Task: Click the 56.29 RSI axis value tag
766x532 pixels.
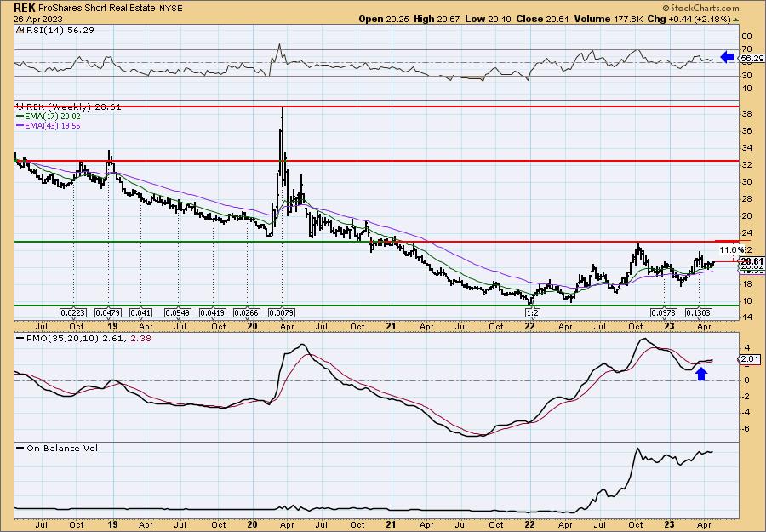Action: [x=752, y=58]
